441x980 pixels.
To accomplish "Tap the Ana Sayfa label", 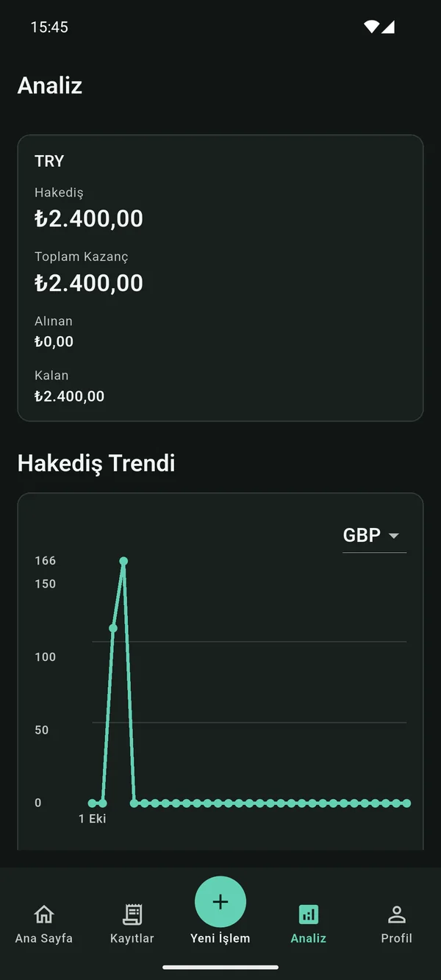I will point(44,938).
